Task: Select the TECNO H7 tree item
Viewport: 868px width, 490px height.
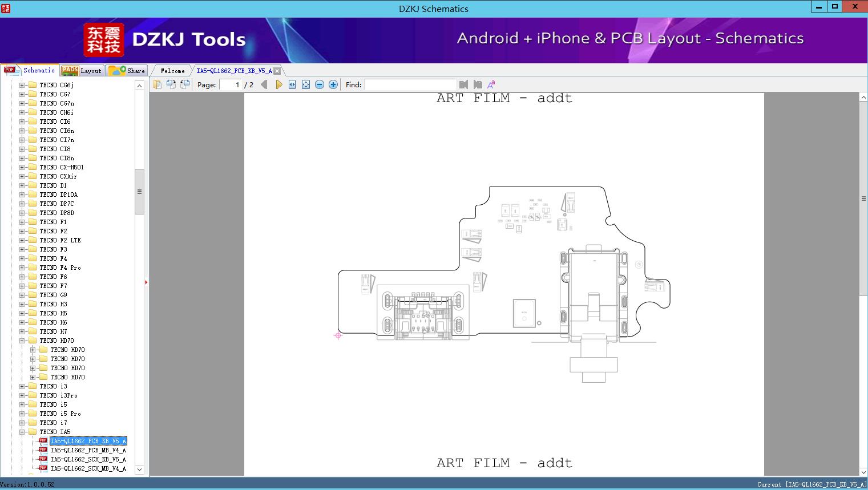Action: [53, 331]
